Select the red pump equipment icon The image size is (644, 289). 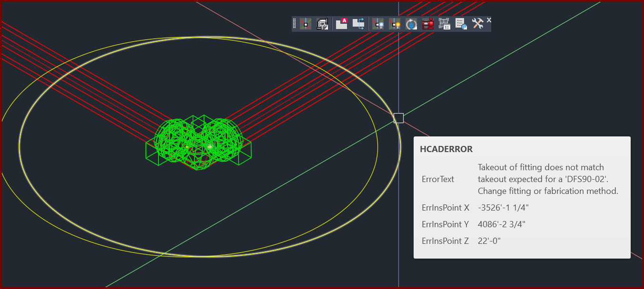click(x=428, y=24)
